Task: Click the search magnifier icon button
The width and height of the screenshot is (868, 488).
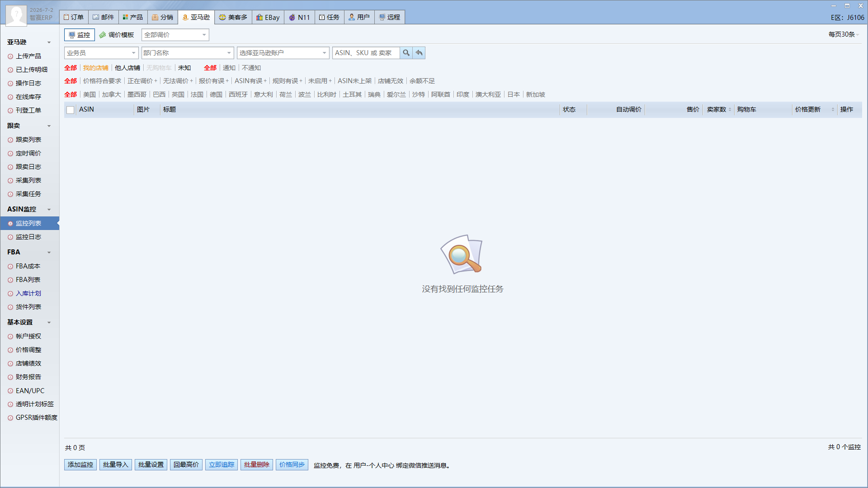Action: [406, 53]
